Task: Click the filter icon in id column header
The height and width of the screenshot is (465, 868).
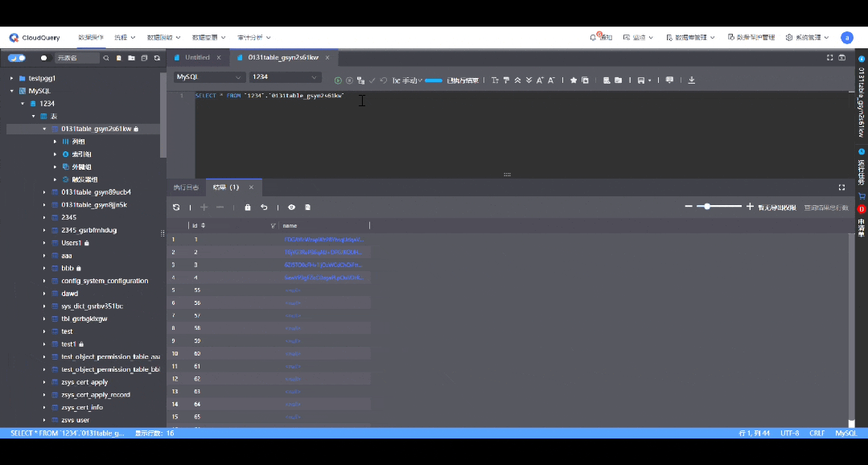Action: (273, 226)
